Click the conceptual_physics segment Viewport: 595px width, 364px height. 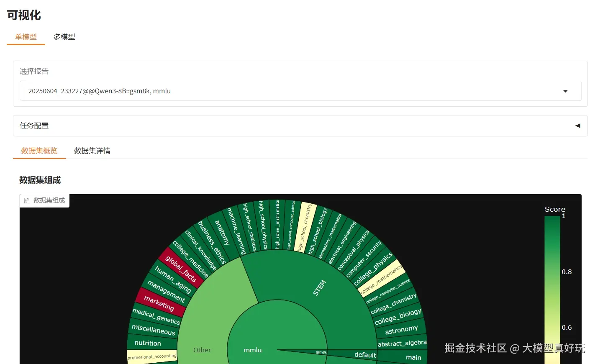(x=354, y=250)
